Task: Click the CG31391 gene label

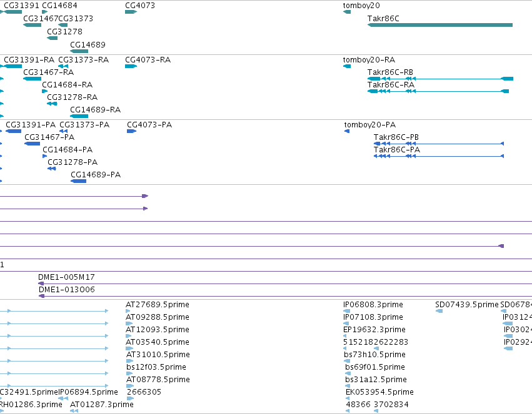Action: point(22,6)
